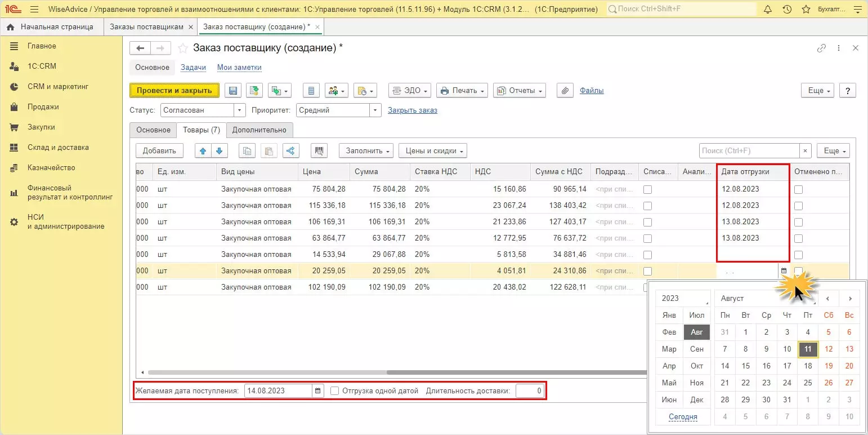868x435 pixels.
Task: Enable Отгрузка одной датой checkbox
Action: coord(335,390)
